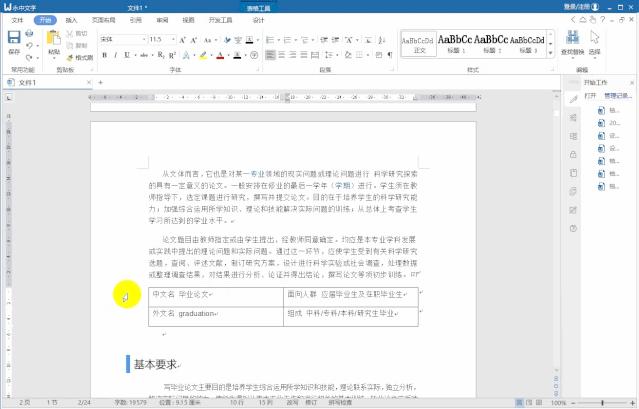The height and width of the screenshot is (409, 639).
Task: Click the Shrink Font icon
Action: (194, 40)
